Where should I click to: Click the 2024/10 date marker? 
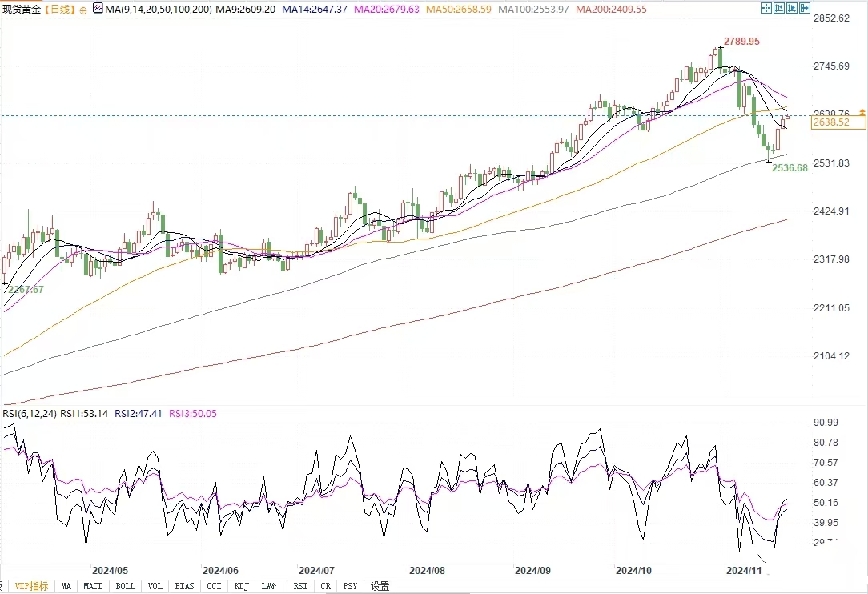tap(634, 570)
